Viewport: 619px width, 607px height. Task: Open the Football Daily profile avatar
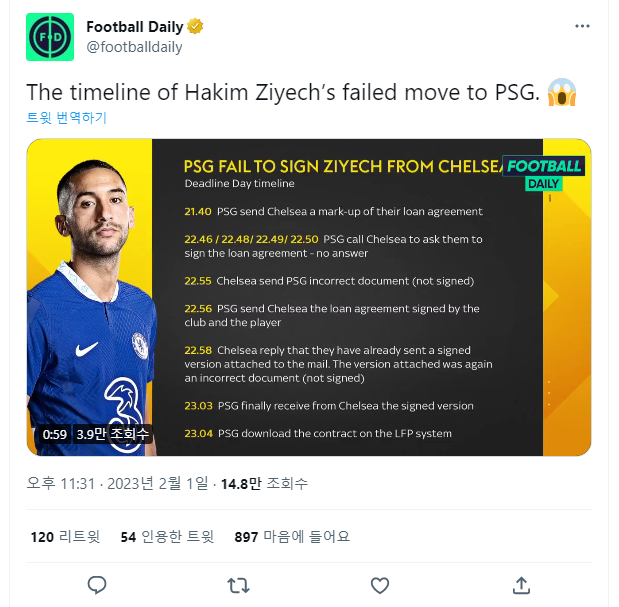pos(50,37)
